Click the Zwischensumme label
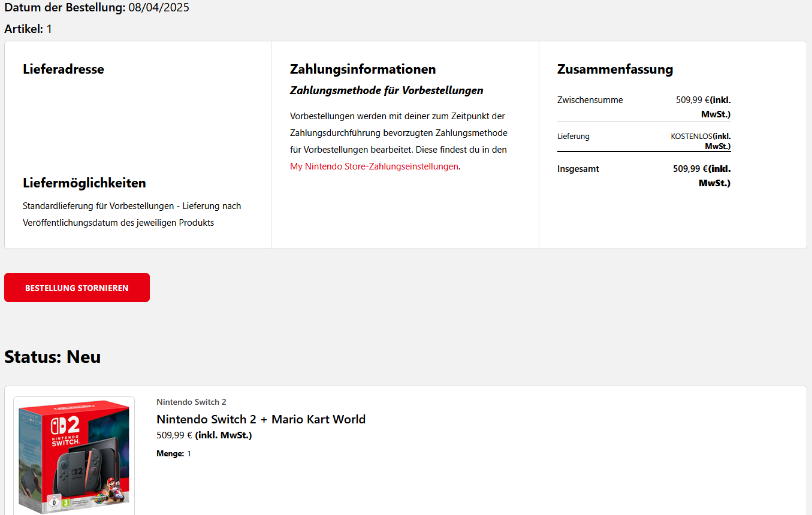 pos(590,100)
